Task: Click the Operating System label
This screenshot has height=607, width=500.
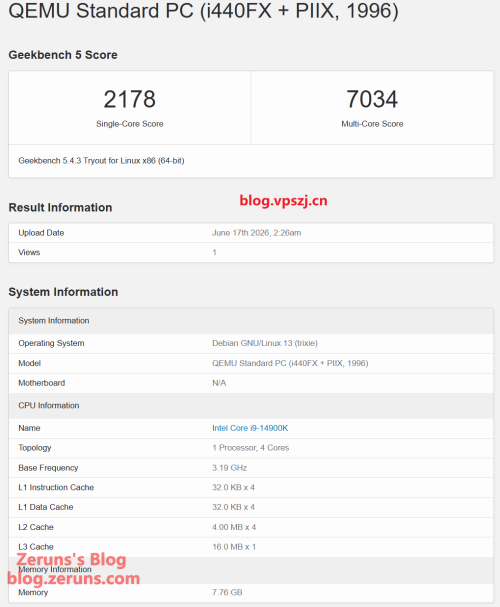Action: (x=51, y=343)
